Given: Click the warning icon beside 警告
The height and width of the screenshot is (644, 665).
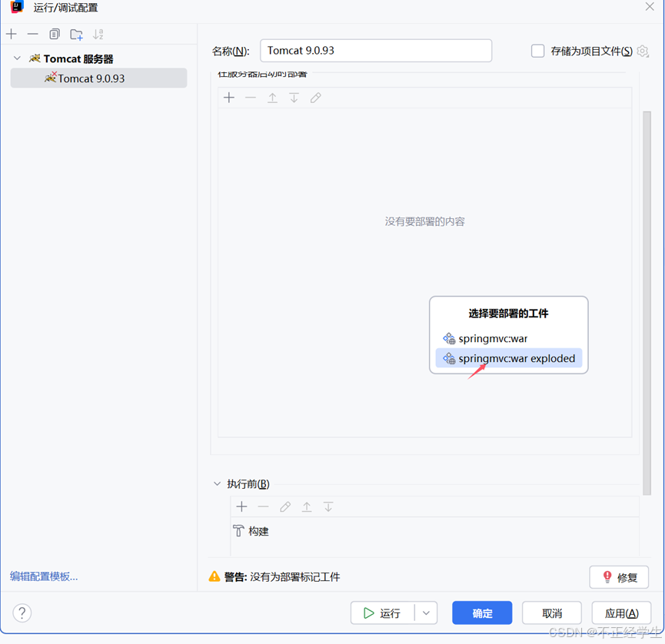Looking at the screenshot, I should (x=214, y=576).
